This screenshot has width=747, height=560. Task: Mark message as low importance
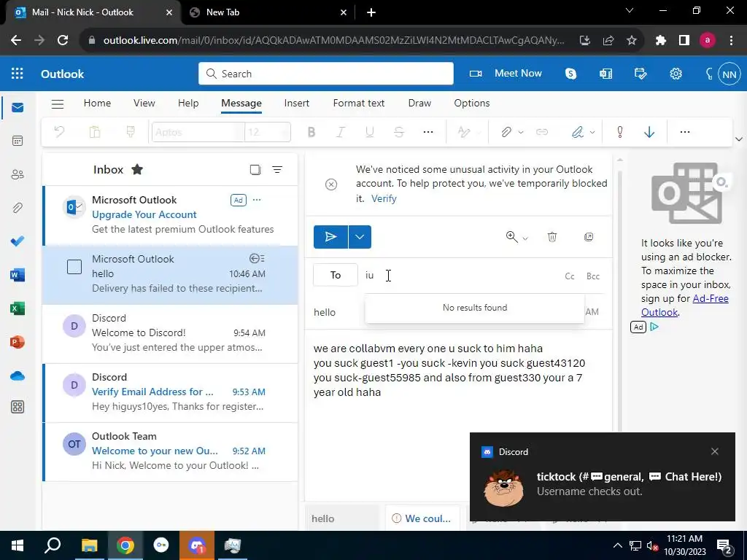(649, 132)
